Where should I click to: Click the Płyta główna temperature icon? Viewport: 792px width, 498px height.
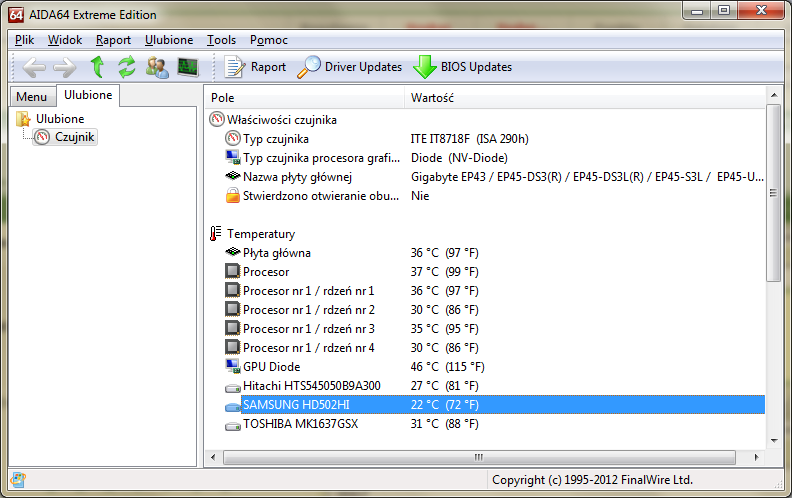232,252
